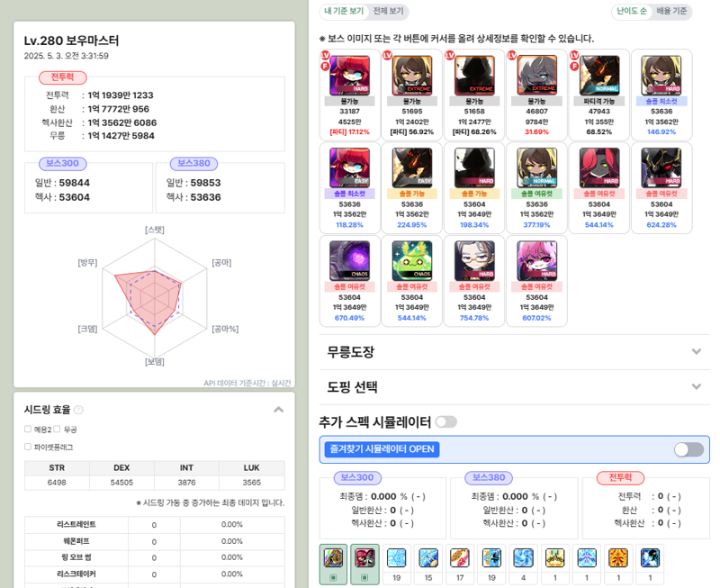This screenshot has height=588, width=720.
Task: Click the orange flame skill icon
Action: [x=618, y=557]
